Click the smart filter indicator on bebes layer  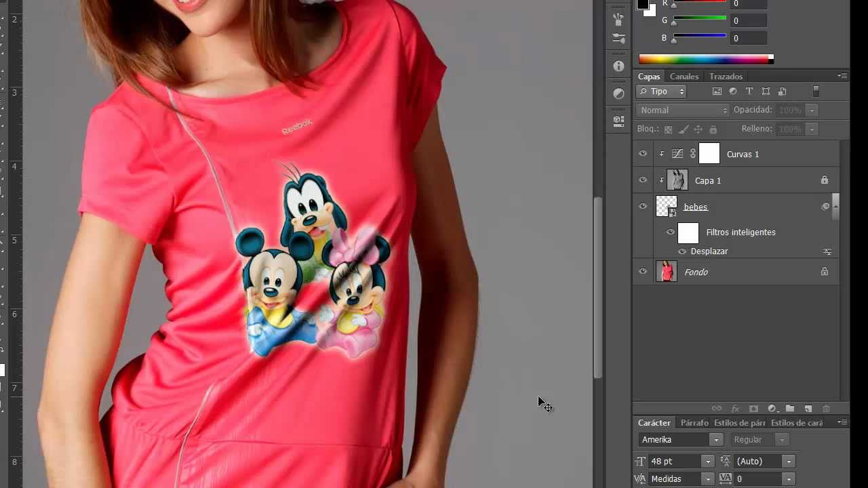pos(825,207)
